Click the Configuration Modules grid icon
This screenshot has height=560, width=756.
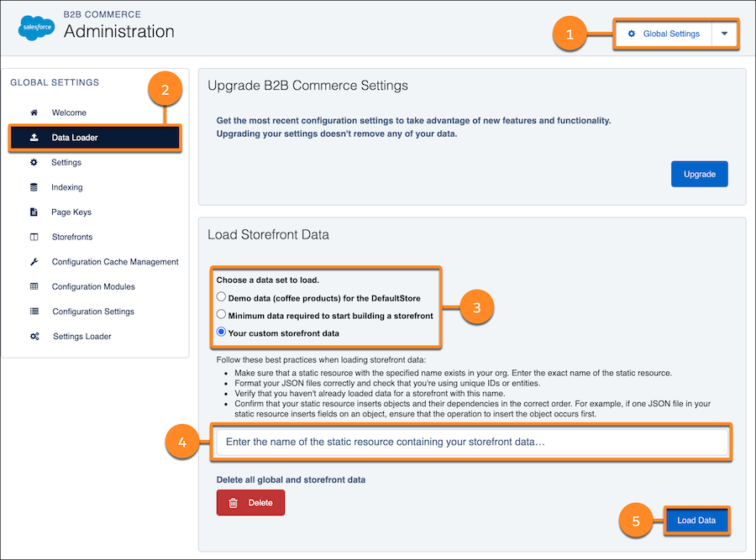point(32,286)
